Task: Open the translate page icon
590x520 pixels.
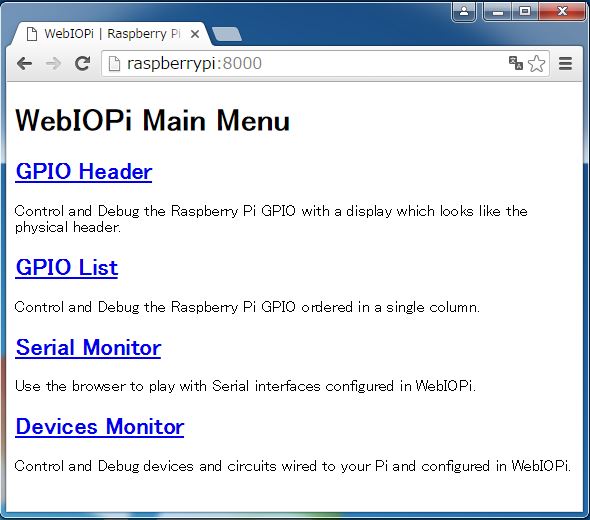Action: [515, 63]
